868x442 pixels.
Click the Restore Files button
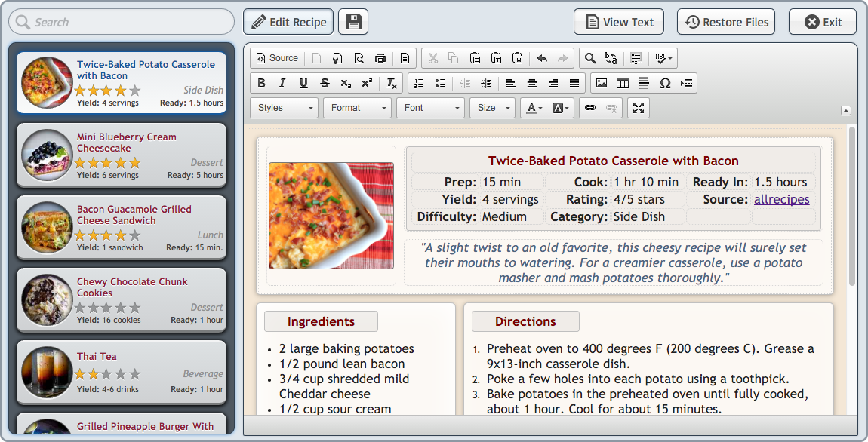pos(726,22)
